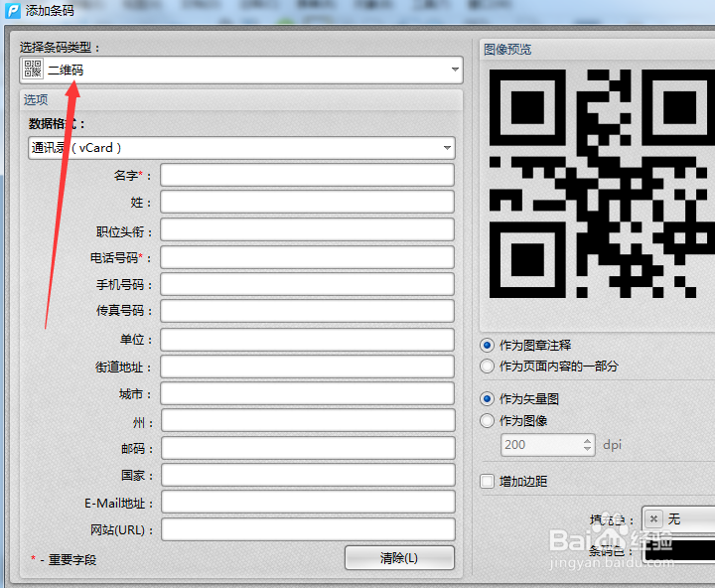The height and width of the screenshot is (588, 715).
Task: Click the 姓 input field
Action: click(x=307, y=202)
